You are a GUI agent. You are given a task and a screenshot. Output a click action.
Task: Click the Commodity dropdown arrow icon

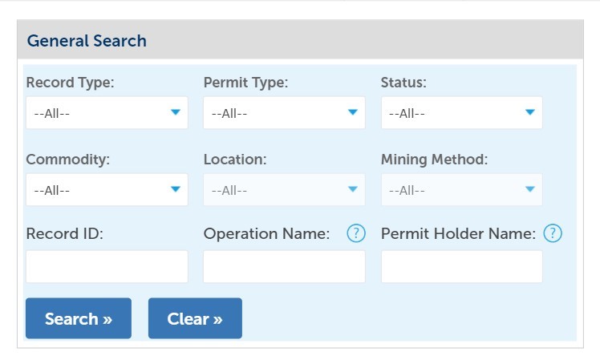pyautogui.click(x=175, y=189)
